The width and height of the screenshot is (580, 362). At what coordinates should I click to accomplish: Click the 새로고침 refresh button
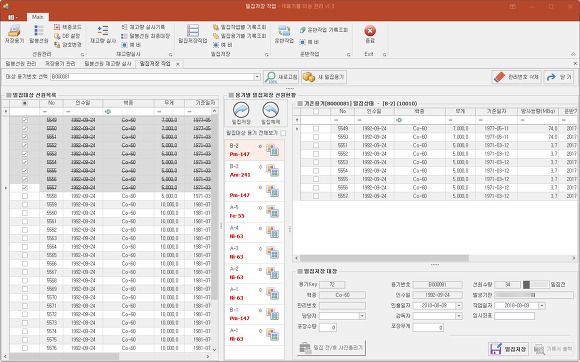click(281, 77)
